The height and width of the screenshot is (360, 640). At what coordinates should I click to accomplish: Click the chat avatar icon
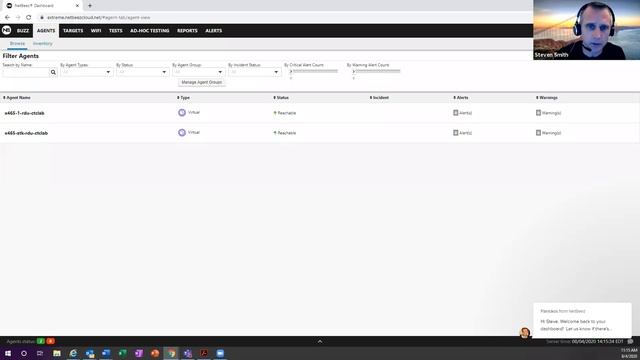(x=525, y=333)
